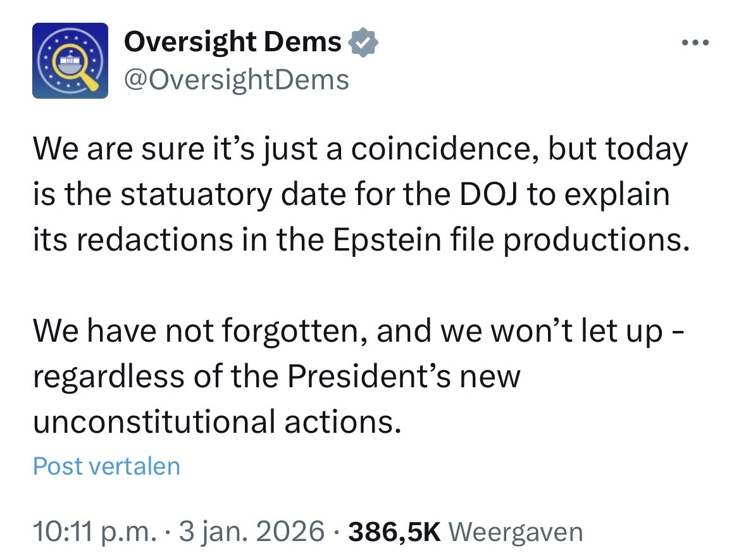Click the 386,5K view count
The image size is (746, 560).
[x=395, y=532]
